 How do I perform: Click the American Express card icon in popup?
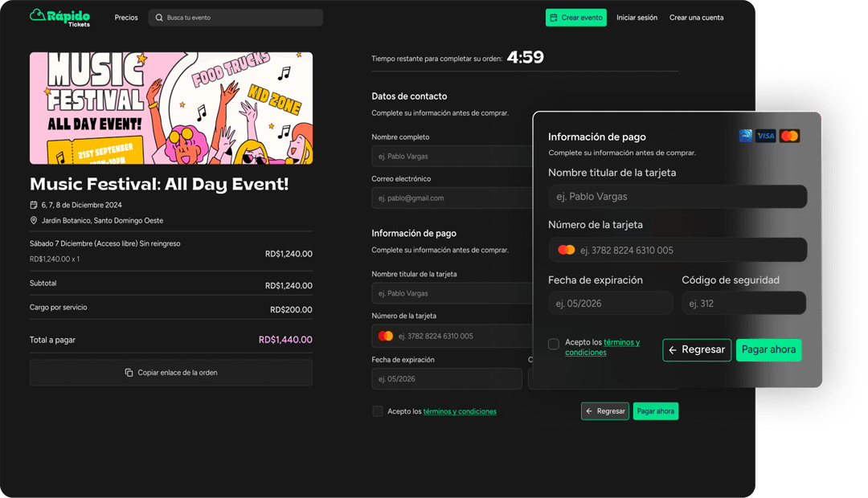pos(746,136)
